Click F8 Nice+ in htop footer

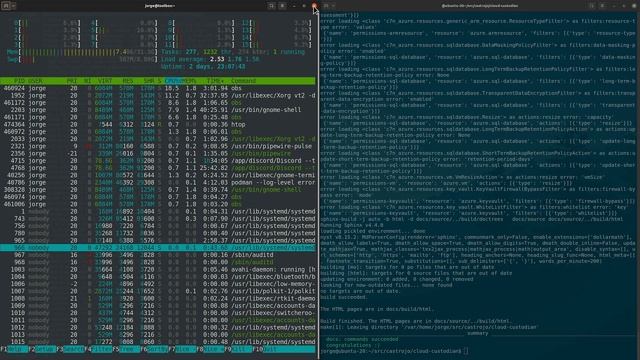pyautogui.click(x=210, y=349)
